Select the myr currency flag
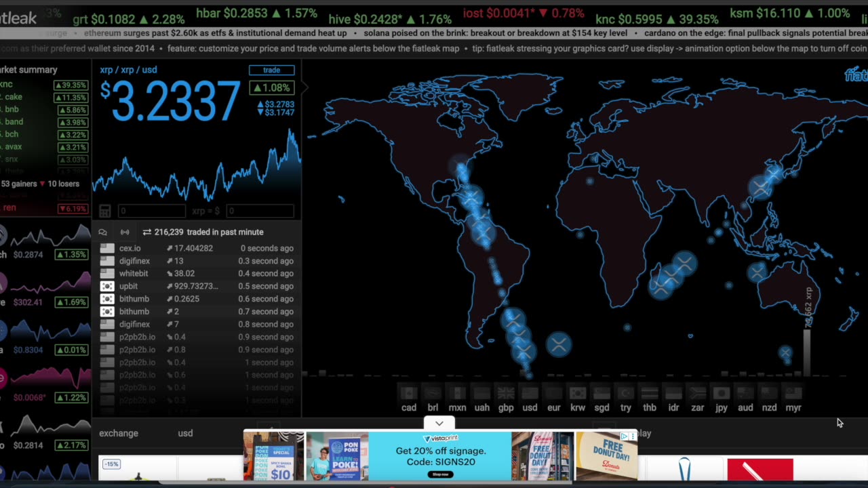The image size is (868, 488). click(x=793, y=393)
